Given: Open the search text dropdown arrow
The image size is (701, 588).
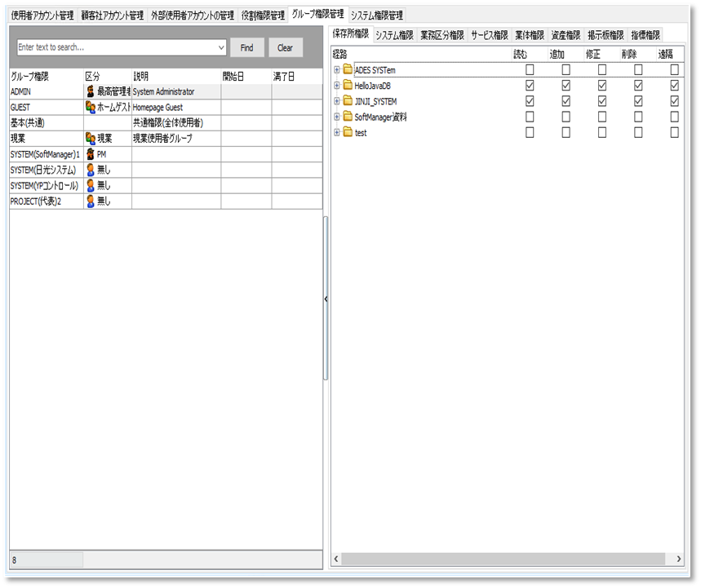Looking at the screenshot, I should [x=221, y=48].
